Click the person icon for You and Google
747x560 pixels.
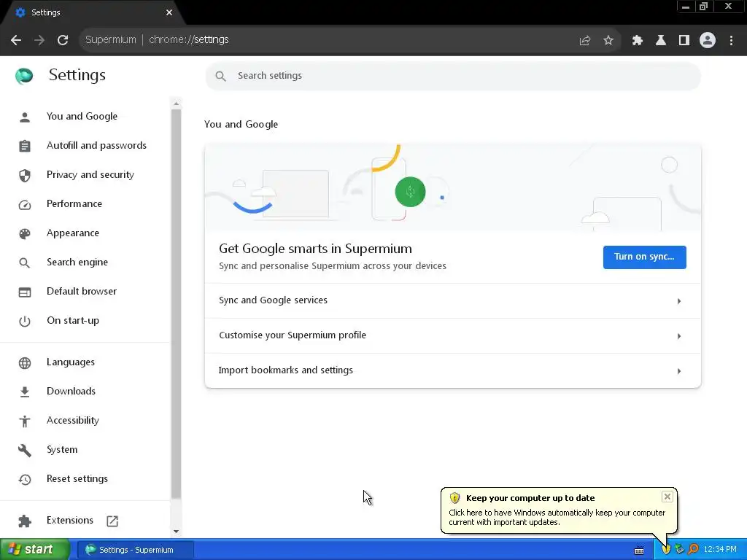(25, 117)
